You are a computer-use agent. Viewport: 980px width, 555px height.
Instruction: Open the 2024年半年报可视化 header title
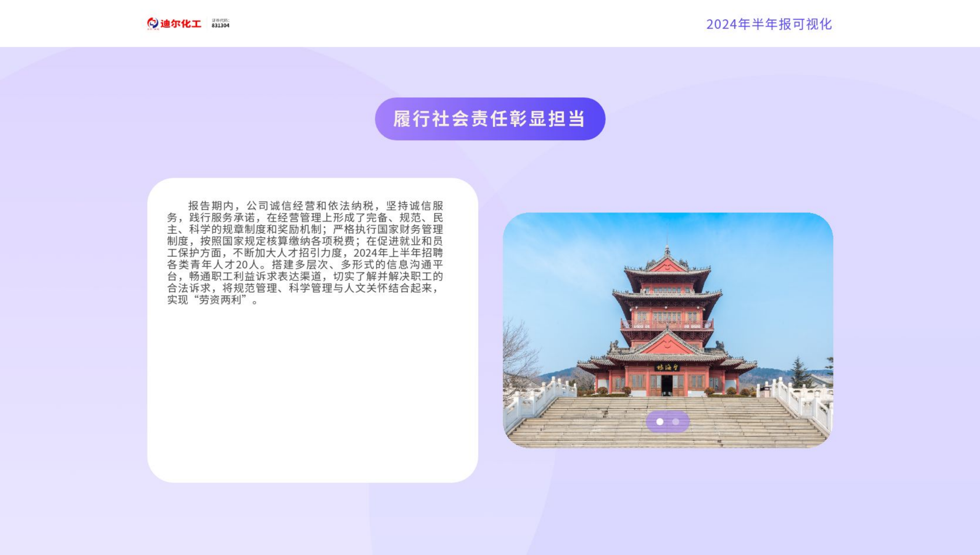click(769, 24)
